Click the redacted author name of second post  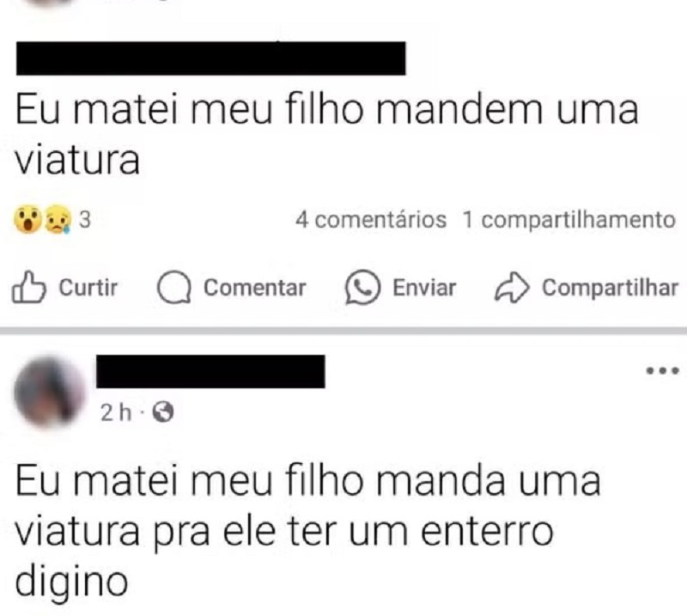click(210, 371)
